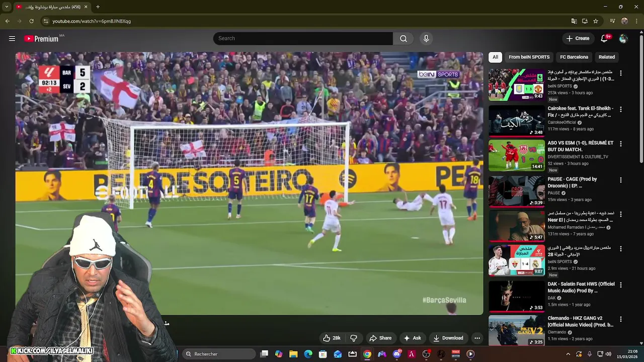This screenshot has width=644, height=362.
Task: Open options for DAK Salatin video
Action: tap(620, 285)
